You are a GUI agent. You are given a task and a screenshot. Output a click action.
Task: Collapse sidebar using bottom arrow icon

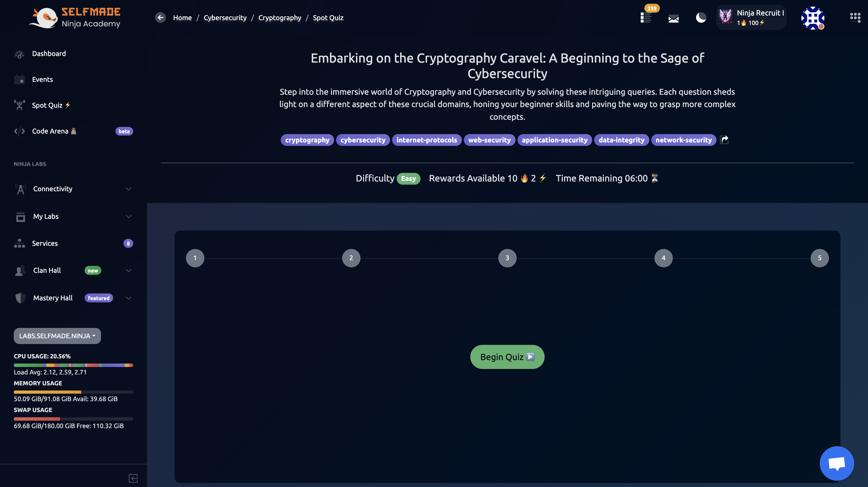click(133, 478)
